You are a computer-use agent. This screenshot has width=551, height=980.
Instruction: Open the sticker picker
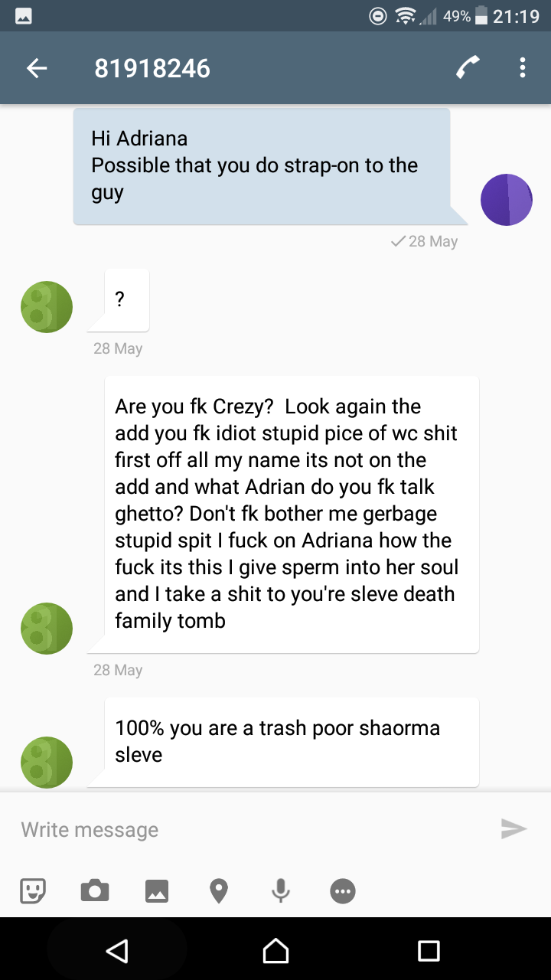pos(33,890)
